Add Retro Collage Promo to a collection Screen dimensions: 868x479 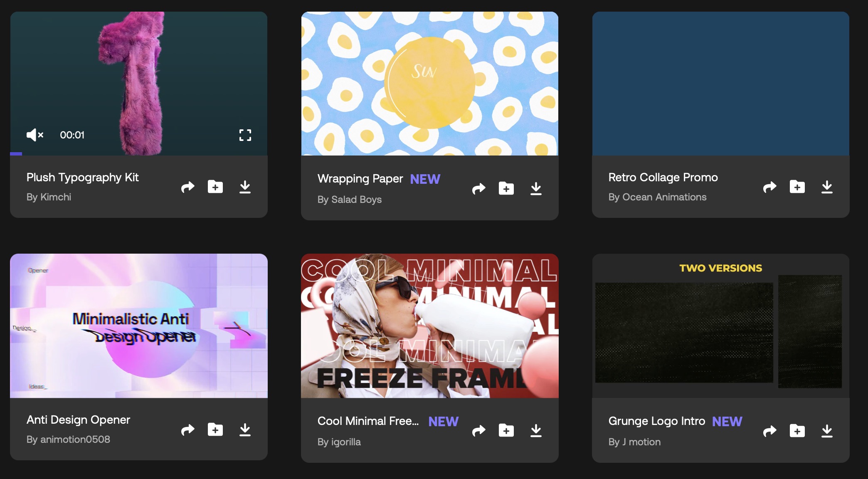(797, 187)
